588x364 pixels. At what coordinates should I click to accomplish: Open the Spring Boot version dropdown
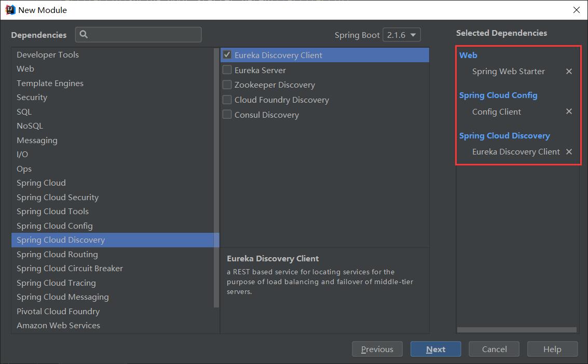tap(402, 35)
